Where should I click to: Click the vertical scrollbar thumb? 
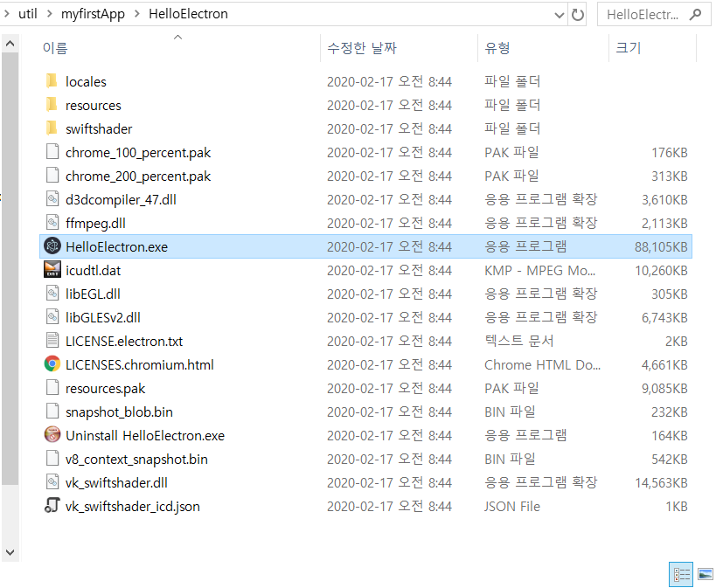tap(10, 268)
